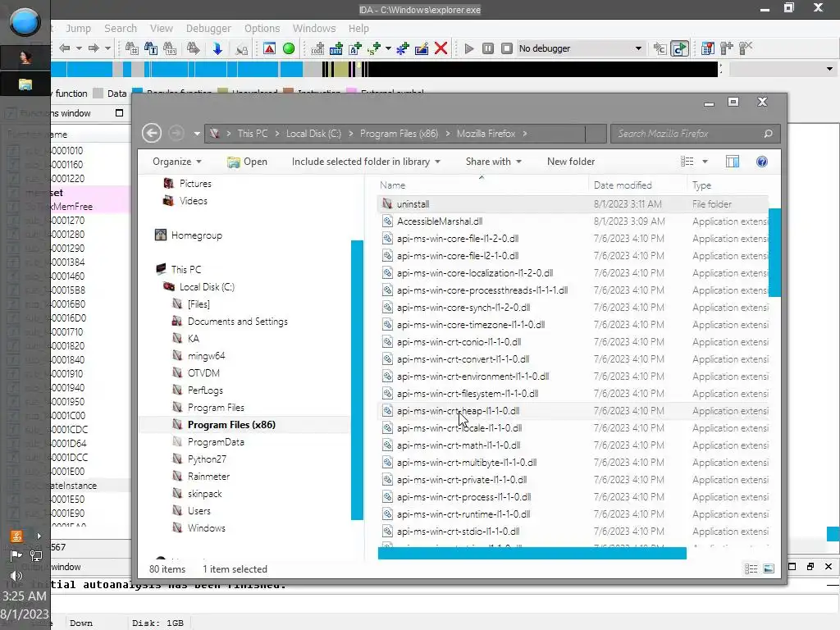Open the Share with dropdown
This screenshot has width=840, height=630.
point(493,162)
